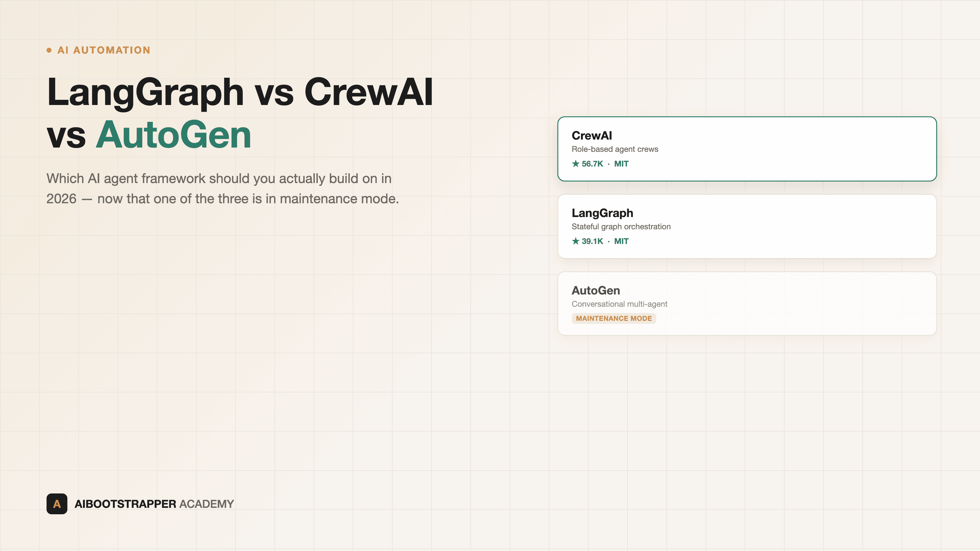The height and width of the screenshot is (551, 980).
Task: Click the 39.1K stars count
Action: click(592, 241)
